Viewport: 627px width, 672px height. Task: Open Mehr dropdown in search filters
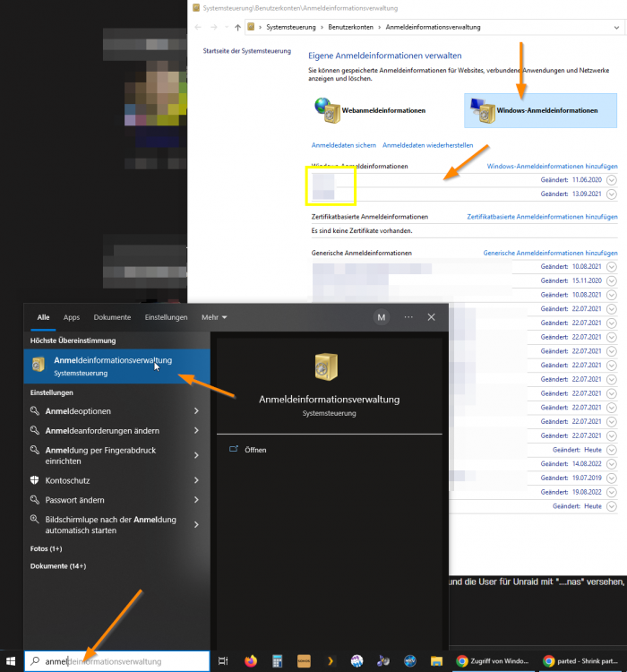(214, 317)
